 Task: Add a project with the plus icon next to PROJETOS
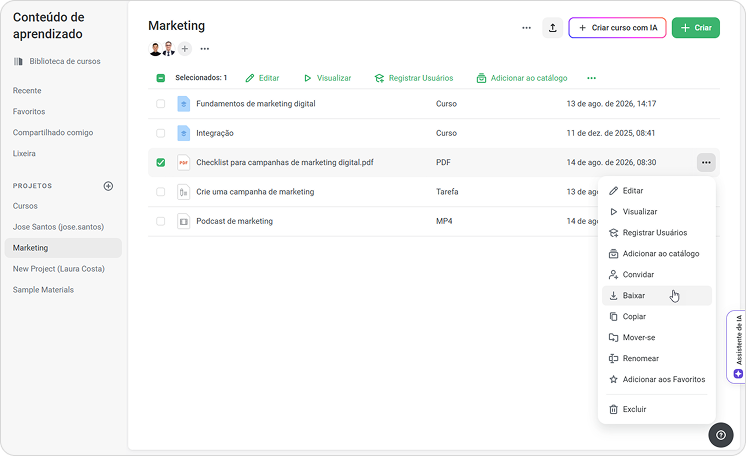pyautogui.click(x=108, y=186)
